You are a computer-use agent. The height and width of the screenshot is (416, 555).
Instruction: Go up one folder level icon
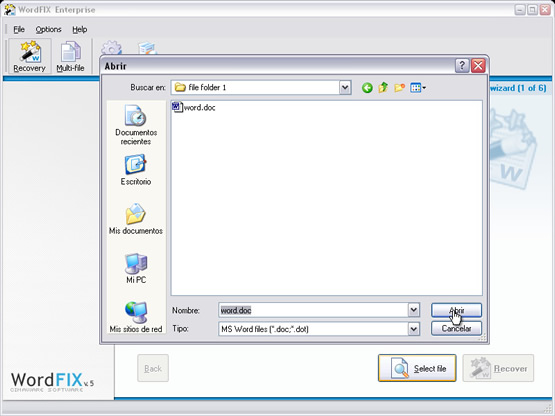(x=383, y=87)
